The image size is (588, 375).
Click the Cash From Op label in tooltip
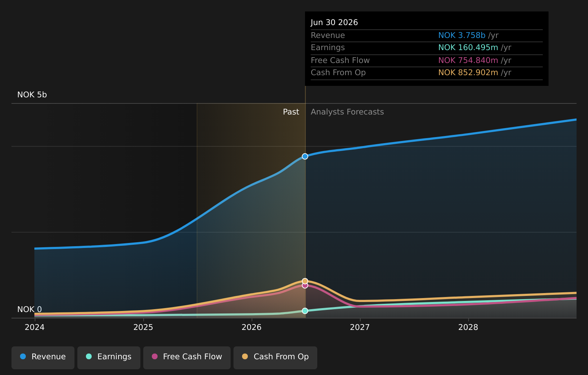tap(338, 73)
